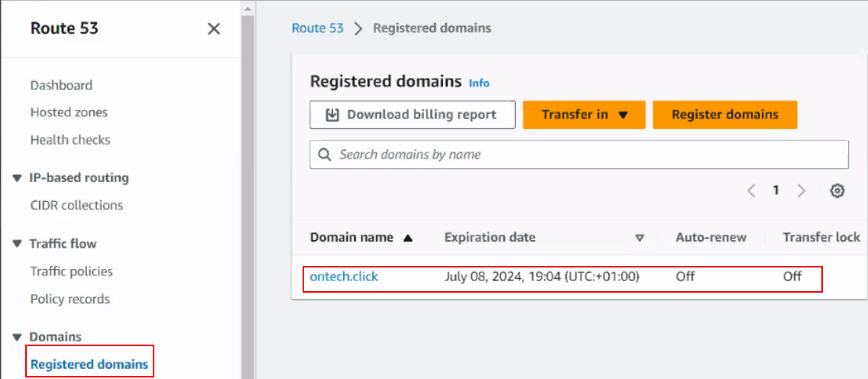This screenshot has height=379, width=868.
Task: Open the Transfer in dropdown
Action: click(x=584, y=115)
